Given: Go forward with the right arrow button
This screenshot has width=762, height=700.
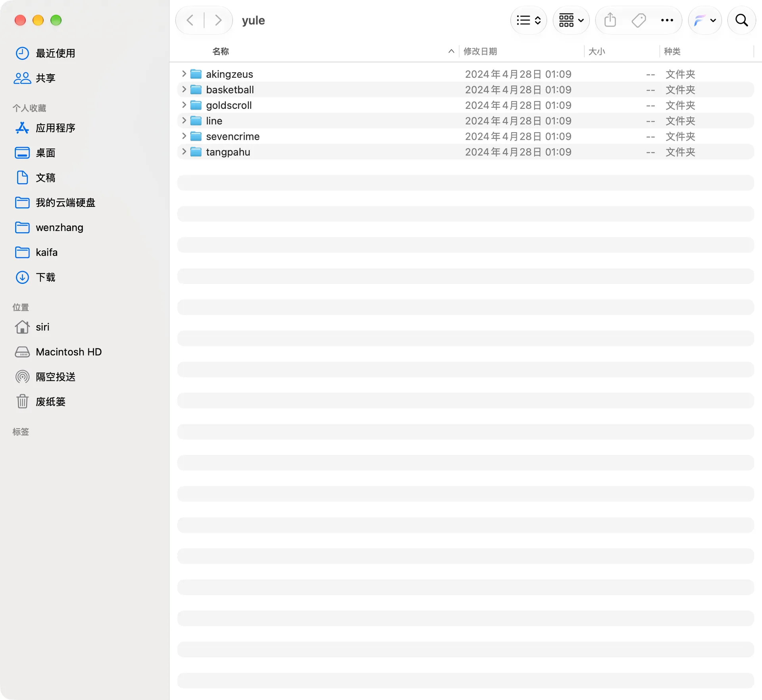Looking at the screenshot, I should point(218,20).
